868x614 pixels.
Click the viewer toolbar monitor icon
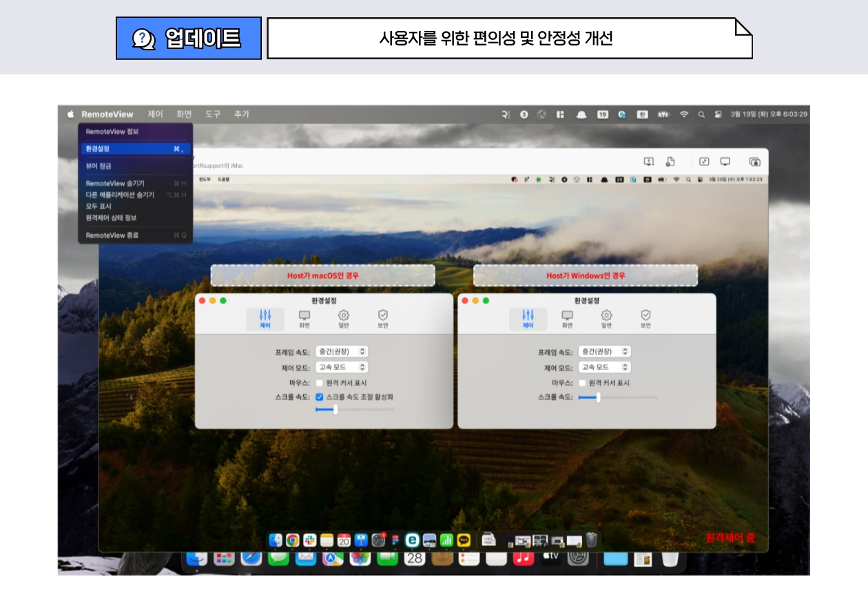725,161
